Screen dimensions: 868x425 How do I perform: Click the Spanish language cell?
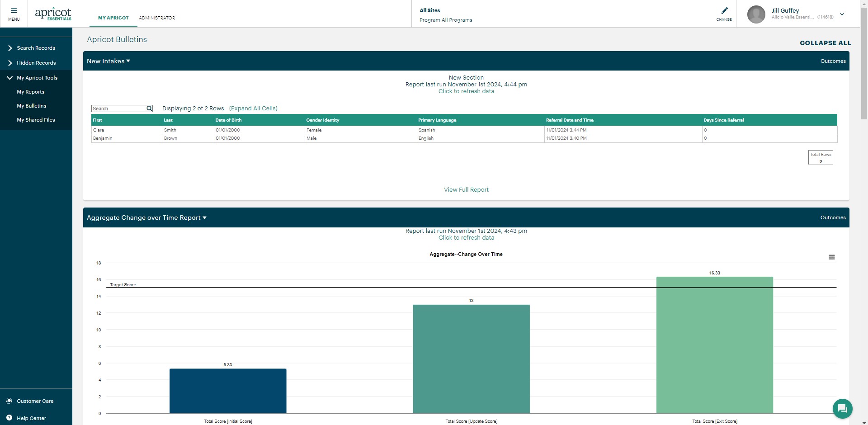(481, 130)
